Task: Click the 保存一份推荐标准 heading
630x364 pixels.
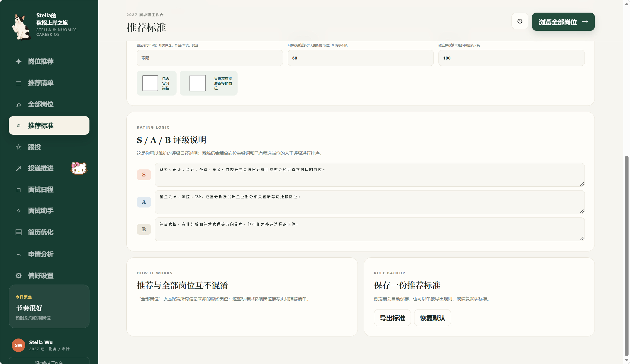Action: pos(407,285)
